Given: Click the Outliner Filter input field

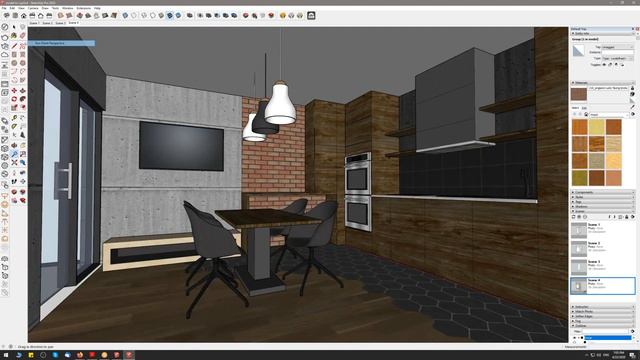Looking at the screenshot, I should (605, 331).
